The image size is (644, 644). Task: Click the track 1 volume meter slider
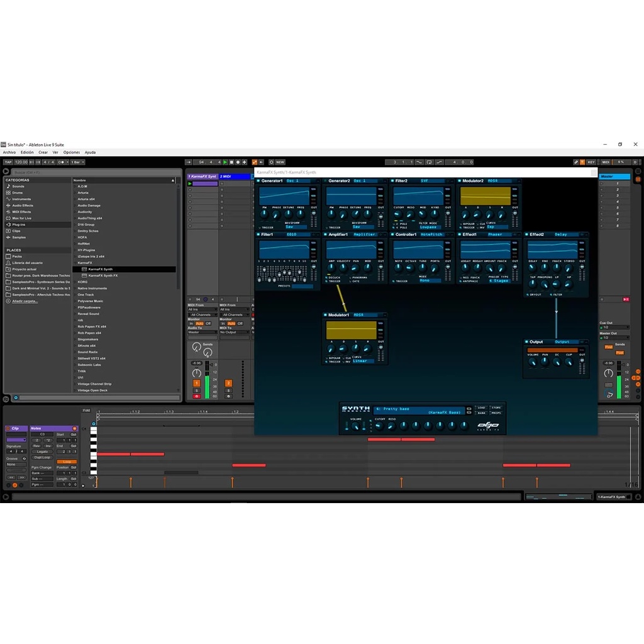click(208, 380)
